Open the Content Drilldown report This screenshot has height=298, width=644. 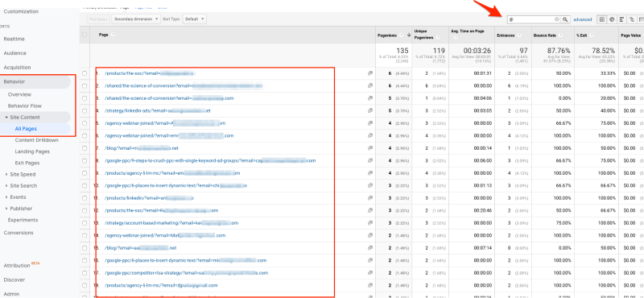pos(36,140)
